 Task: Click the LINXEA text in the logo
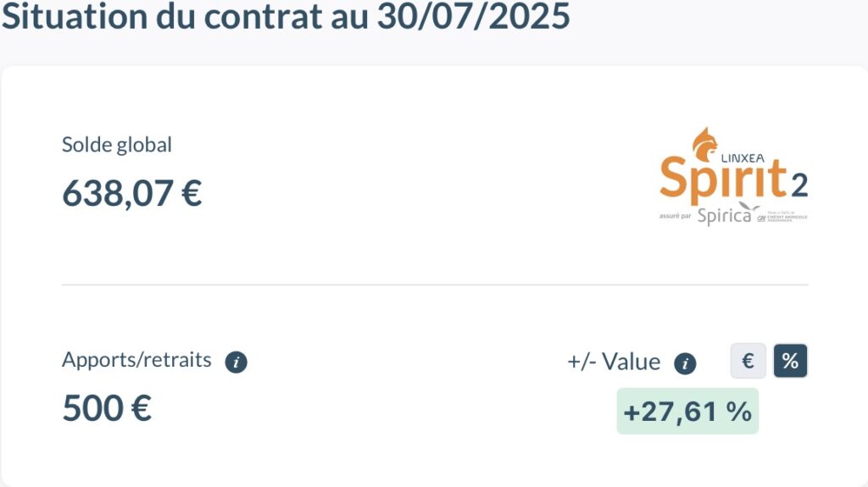coord(743,158)
